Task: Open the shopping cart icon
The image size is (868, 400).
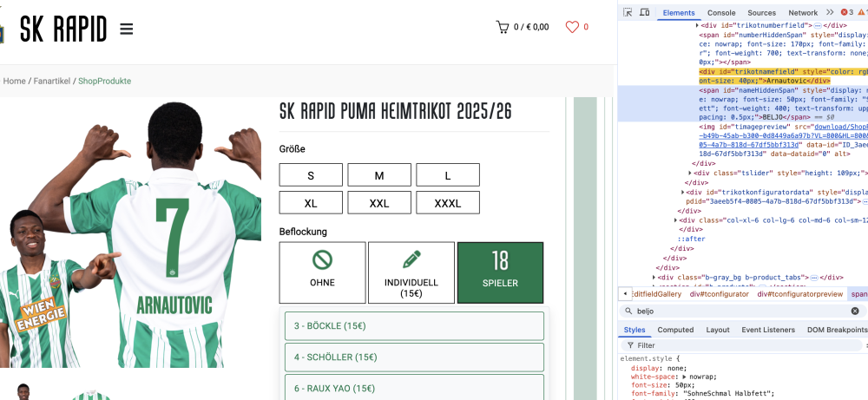Action: [502, 27]
